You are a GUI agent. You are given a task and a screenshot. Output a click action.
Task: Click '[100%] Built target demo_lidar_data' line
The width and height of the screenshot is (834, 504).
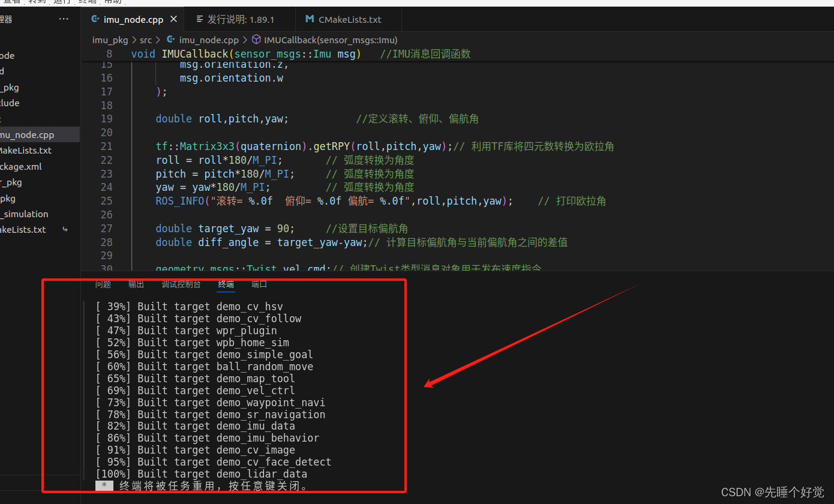pyautogui.click(x=201, y=474)
